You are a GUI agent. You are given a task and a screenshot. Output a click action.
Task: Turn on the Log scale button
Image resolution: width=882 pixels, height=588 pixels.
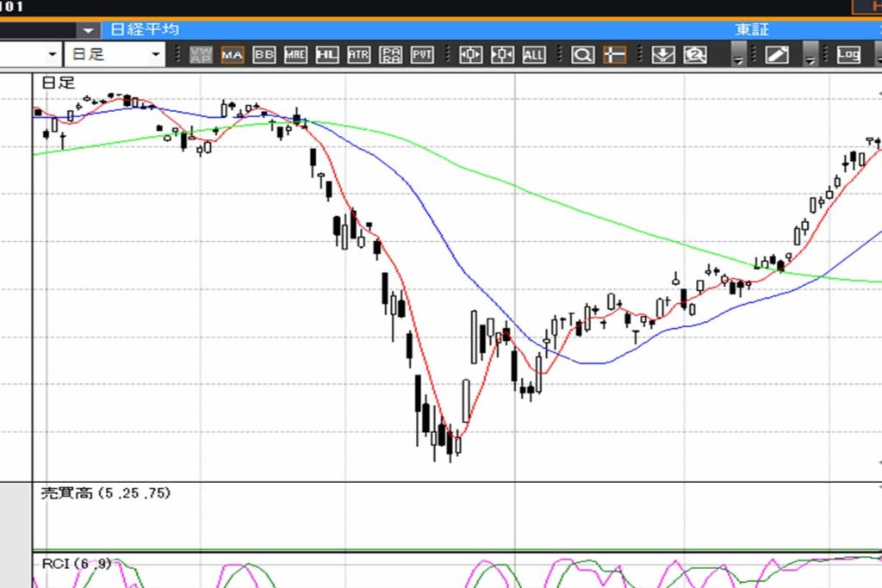click(x=848, y=55)
